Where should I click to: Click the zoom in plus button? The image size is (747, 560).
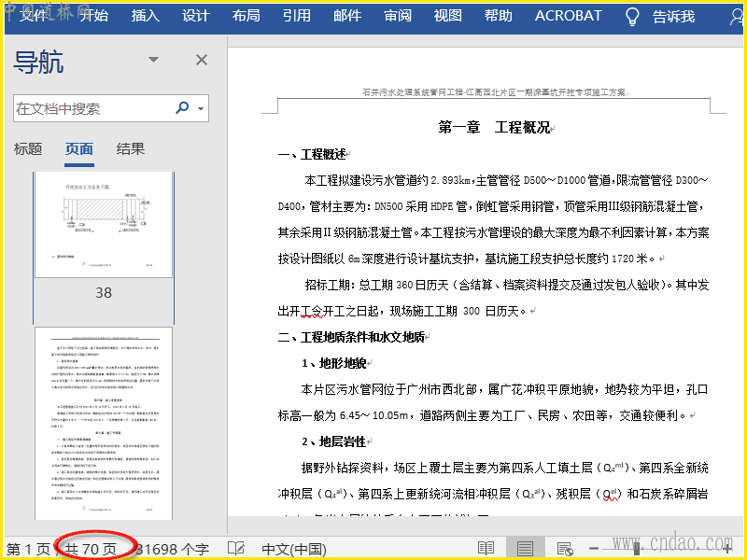coord(727,549)
